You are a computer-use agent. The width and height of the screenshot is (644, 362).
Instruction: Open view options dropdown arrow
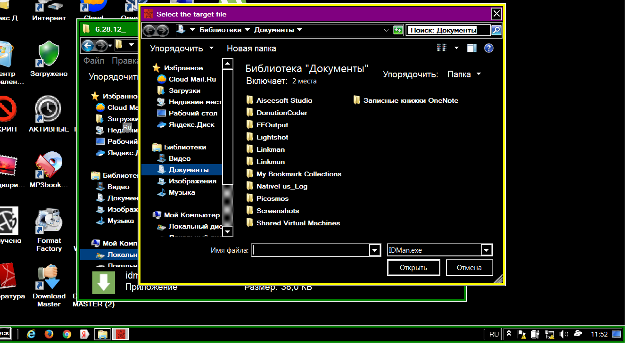tap(456, 48)
